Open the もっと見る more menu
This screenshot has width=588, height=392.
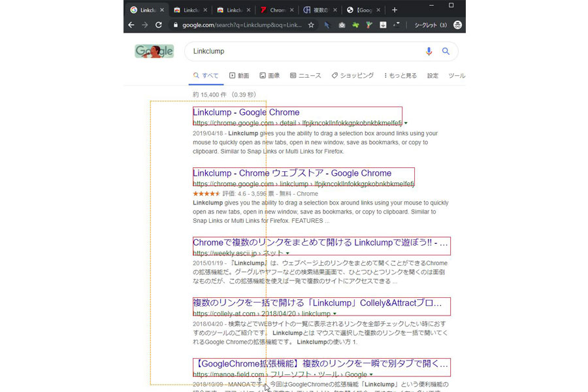(x=400, y=76)
